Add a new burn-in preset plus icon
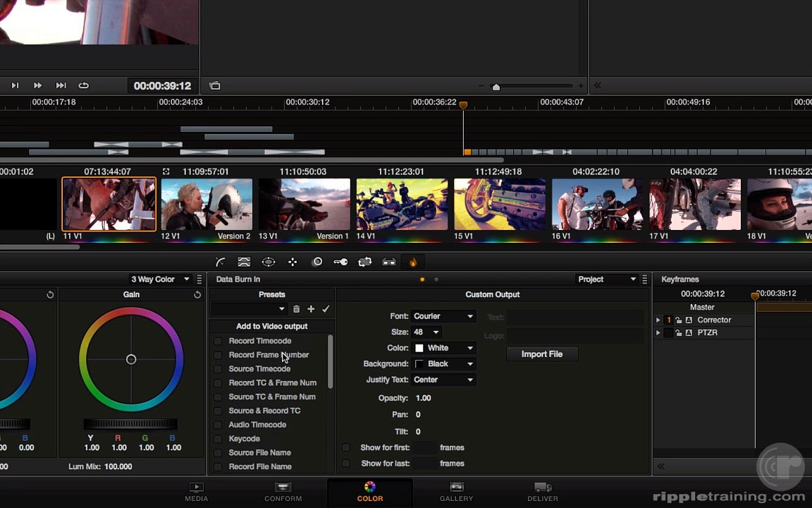The height and width of the screenshot is (508, 812). (311, 309)
